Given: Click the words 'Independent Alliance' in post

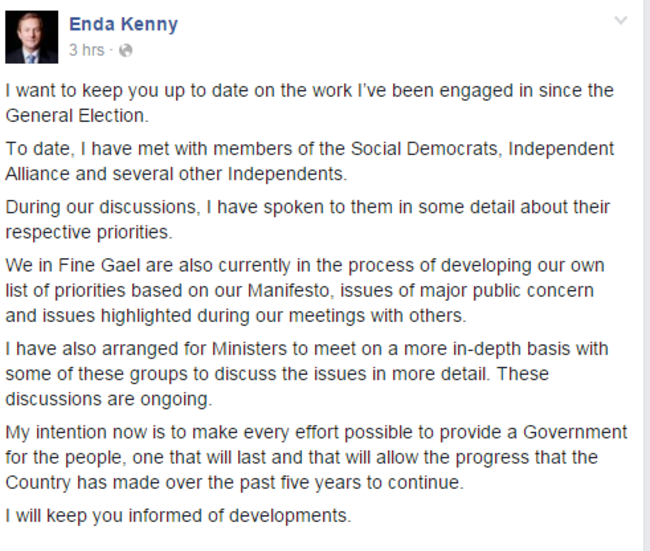Looking at the screenshot, I should click(x=309, y=161).
